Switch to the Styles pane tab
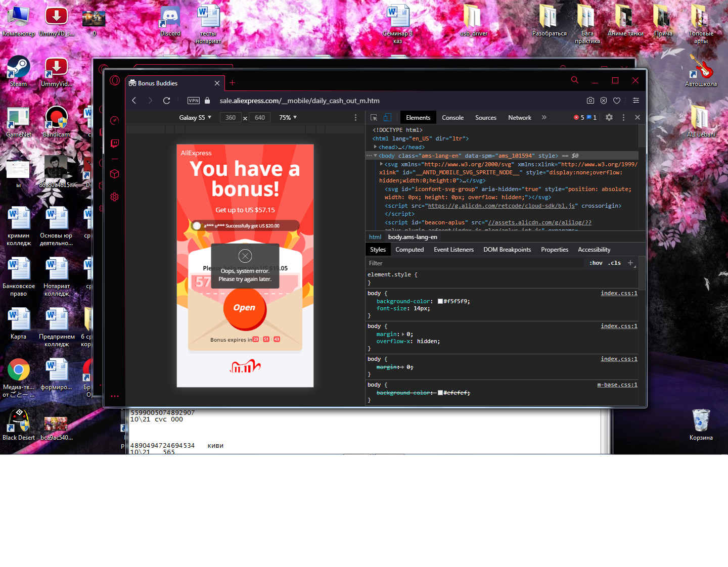Viewport: 728px width, 567px height. click(378, 250)
